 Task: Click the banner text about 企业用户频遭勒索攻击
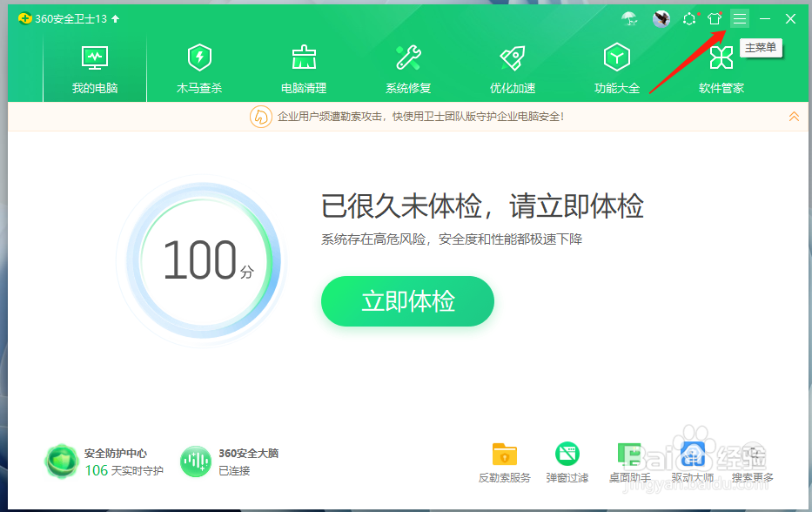(420, 117)
